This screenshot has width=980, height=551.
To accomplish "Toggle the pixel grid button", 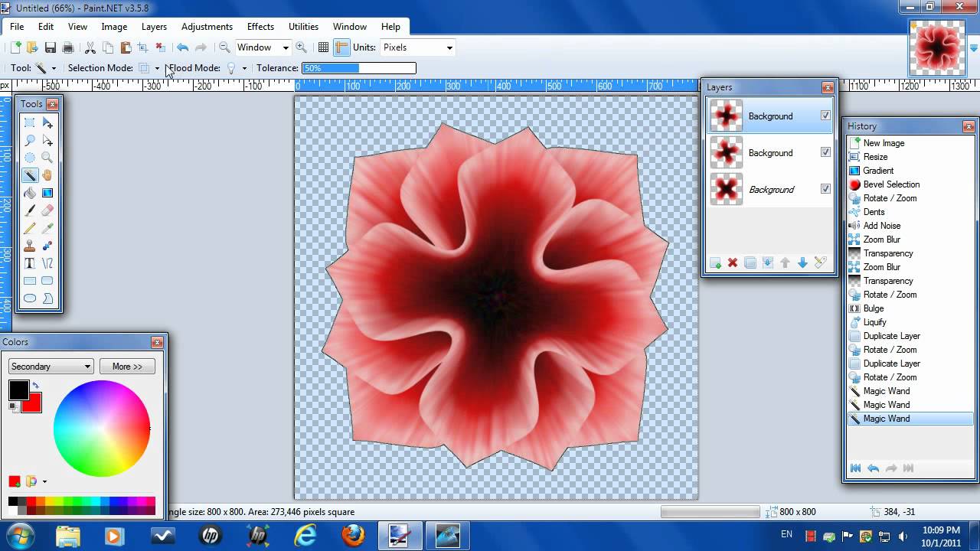I will pyautogui.click(x=323, y=47).
